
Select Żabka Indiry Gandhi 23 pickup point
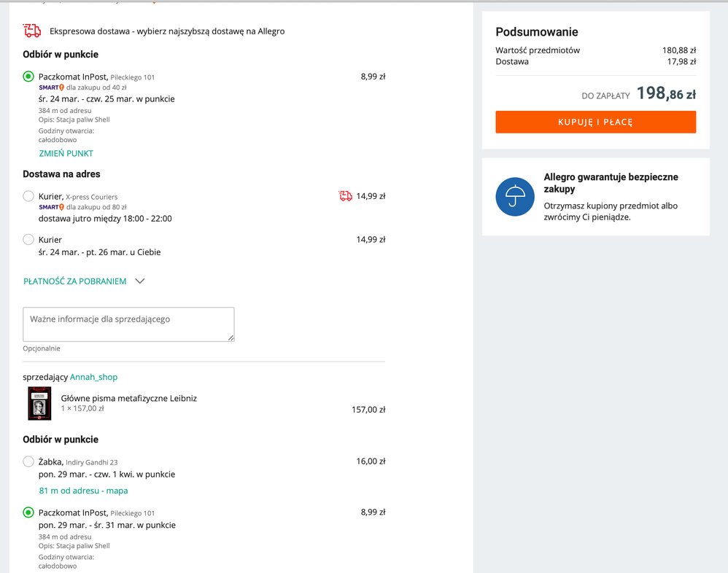[28, 461]
